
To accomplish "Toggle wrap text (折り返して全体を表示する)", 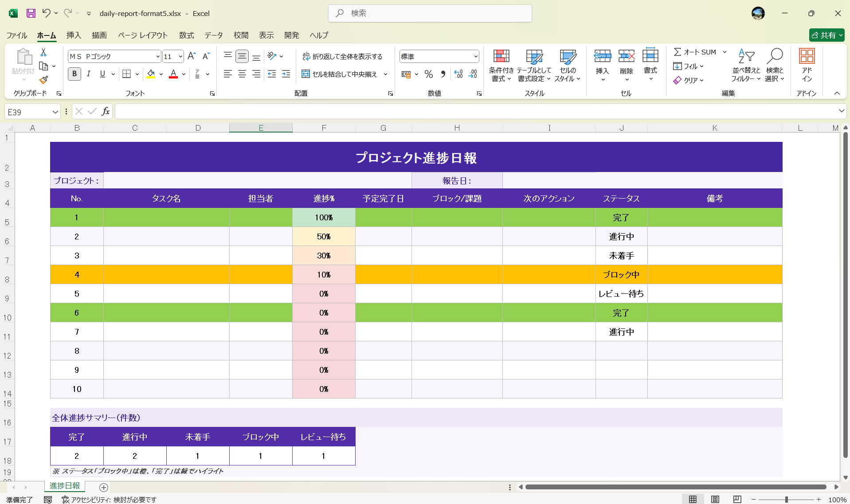I will [x=342, y=56].
